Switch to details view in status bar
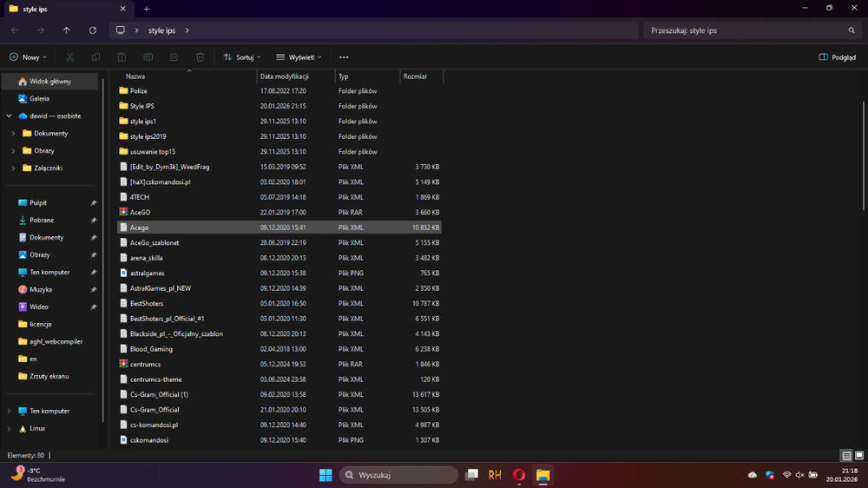The width and height of the screenshot is (868, 488). click(846, 455)
